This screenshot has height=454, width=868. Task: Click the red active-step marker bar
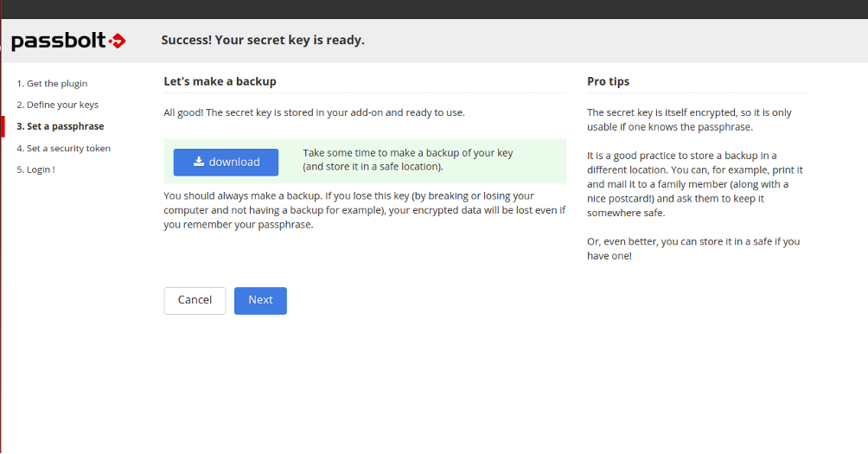pyautogui.click(x=3, y=126)
